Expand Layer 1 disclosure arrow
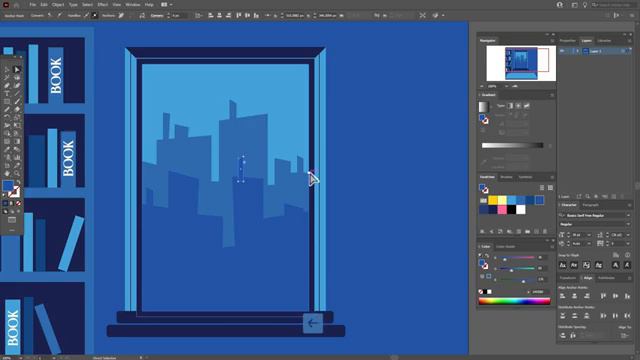The width and height of the screenshot is (640, 360). coord(578,51)
